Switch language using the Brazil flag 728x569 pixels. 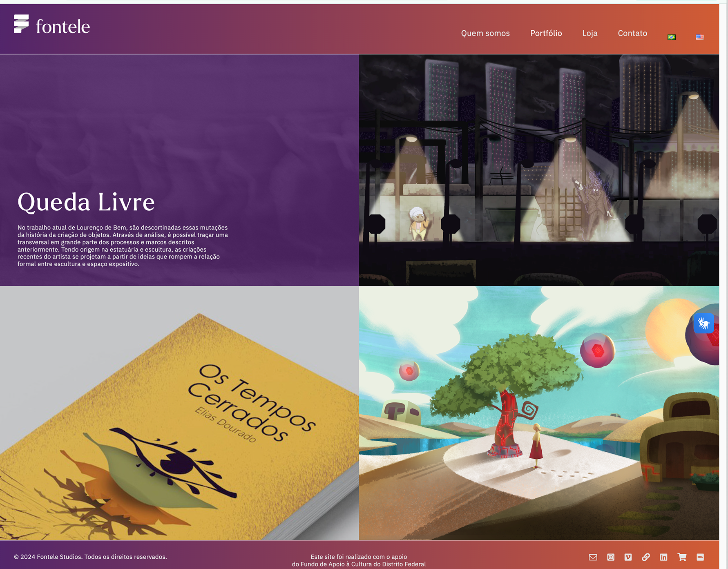pos(671,37)
